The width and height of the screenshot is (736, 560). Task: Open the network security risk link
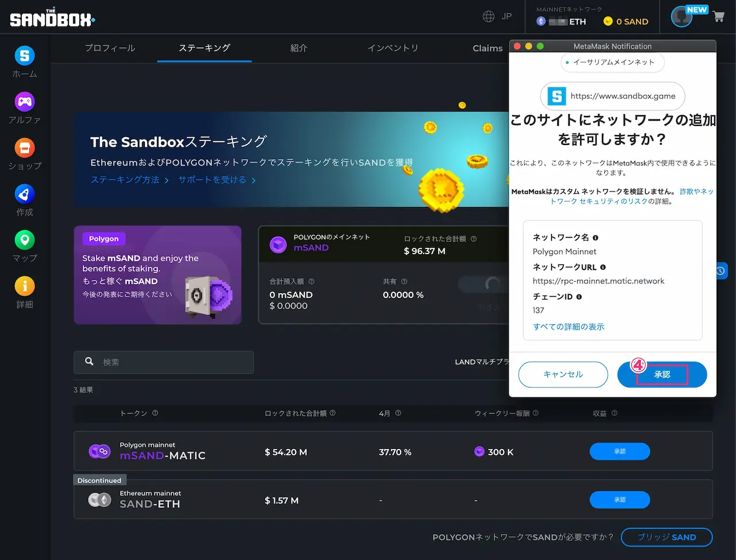point(632,196)
